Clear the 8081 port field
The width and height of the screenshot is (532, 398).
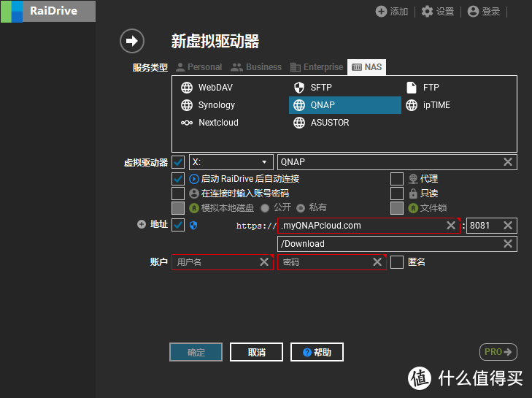pos(508,225)
